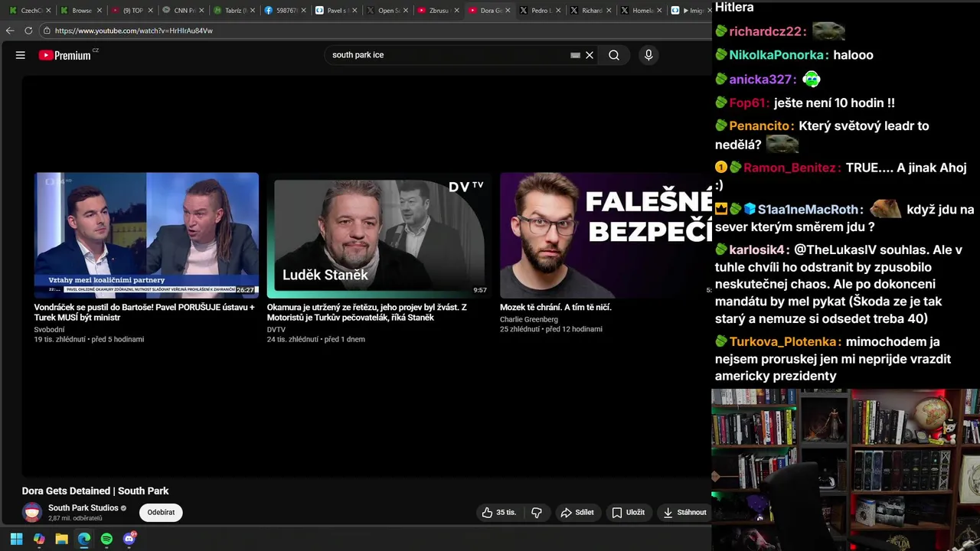Open South Park Studios channel avatar
The height and width of the screenshot is (551, 980).
click(x=32, y=513)
